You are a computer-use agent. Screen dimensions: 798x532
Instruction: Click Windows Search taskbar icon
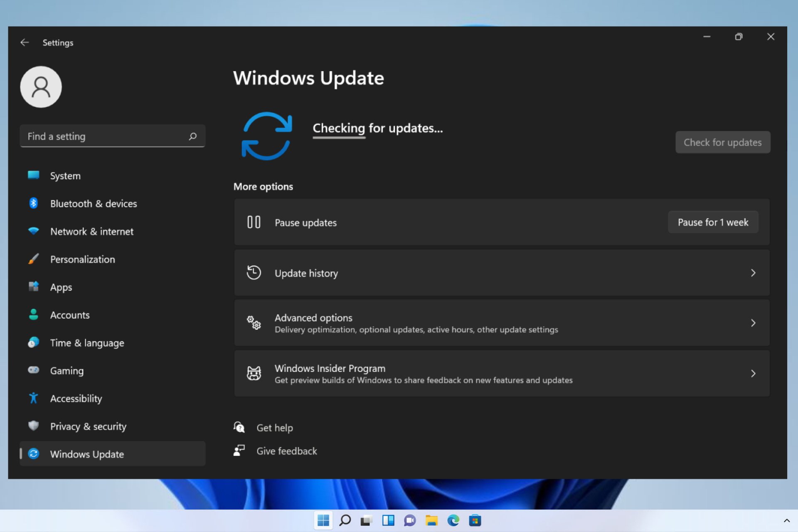tap(345, 520)
